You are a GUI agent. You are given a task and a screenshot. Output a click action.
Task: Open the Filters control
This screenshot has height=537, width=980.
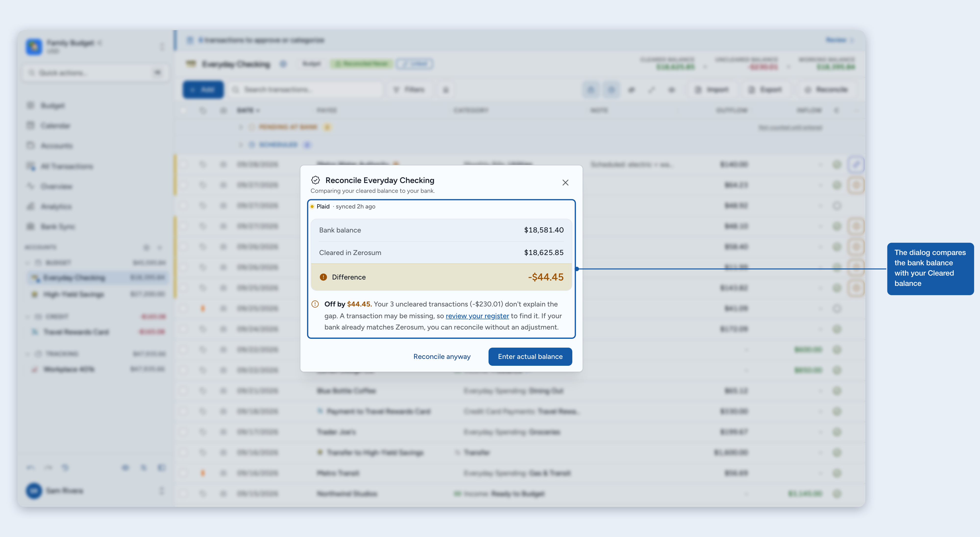[409, 89]
